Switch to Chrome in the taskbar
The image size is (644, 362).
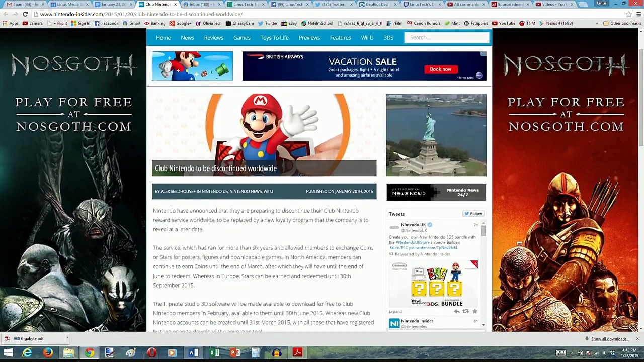click(x=89, y=353)
